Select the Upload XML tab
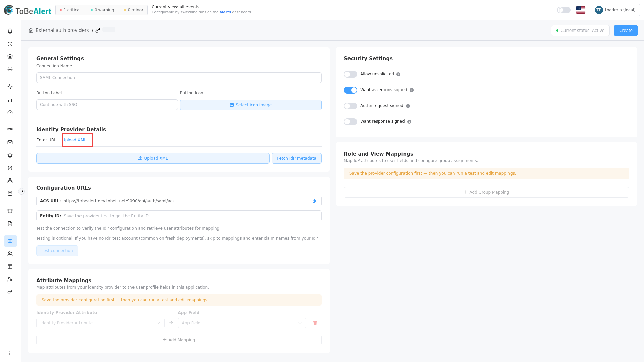 coord(74,140)
